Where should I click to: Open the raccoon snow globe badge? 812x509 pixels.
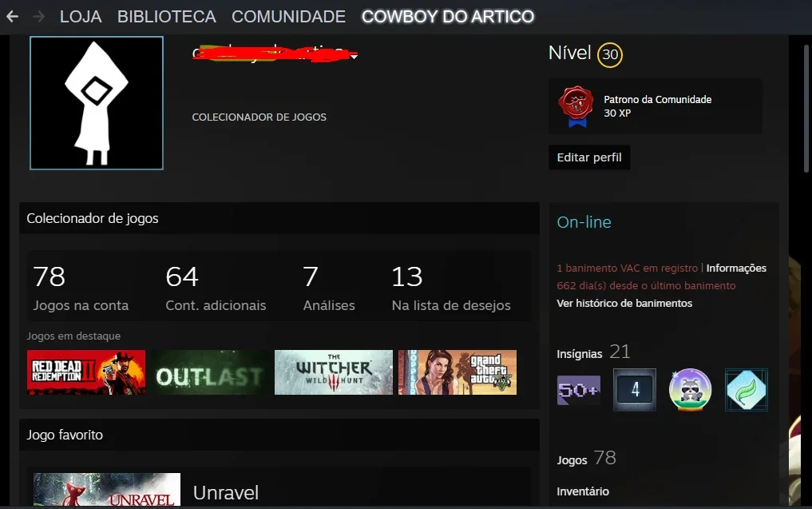691,390
